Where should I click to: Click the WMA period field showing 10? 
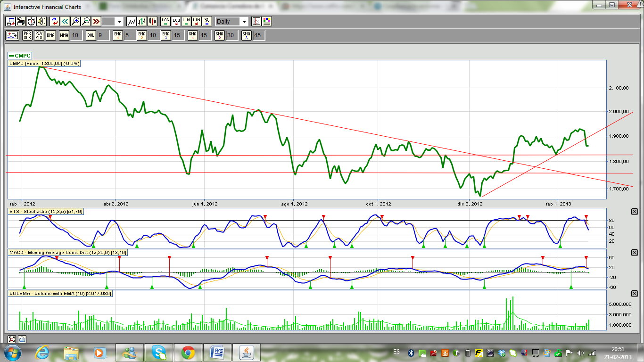(76, 35)
